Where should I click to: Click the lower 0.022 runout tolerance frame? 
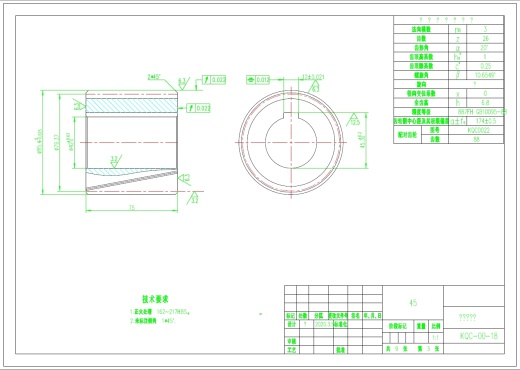click(199, 108)
